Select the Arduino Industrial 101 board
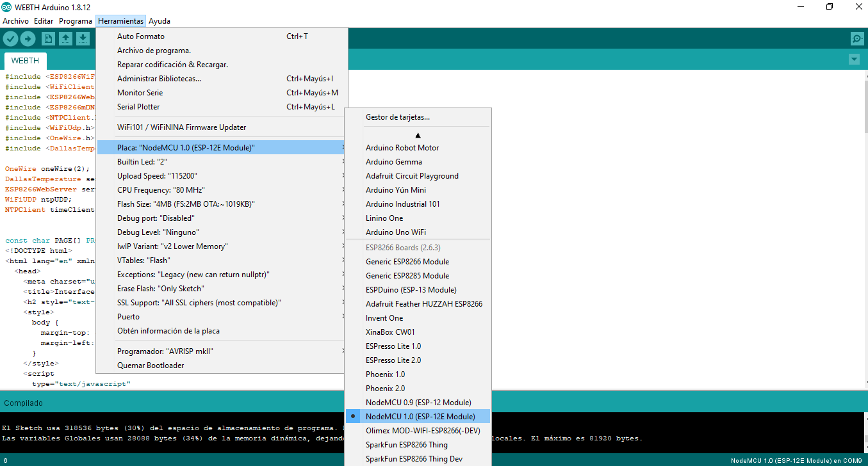 tap(418, 204)
